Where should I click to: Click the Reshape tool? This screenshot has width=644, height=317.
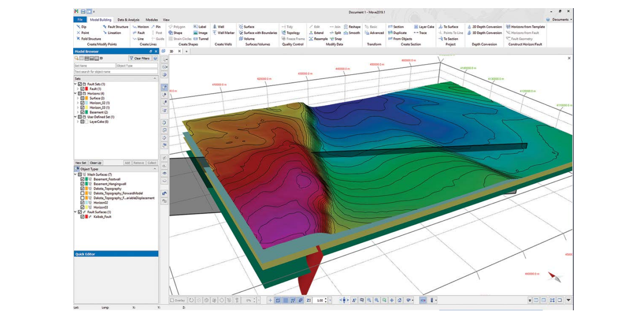352,27
